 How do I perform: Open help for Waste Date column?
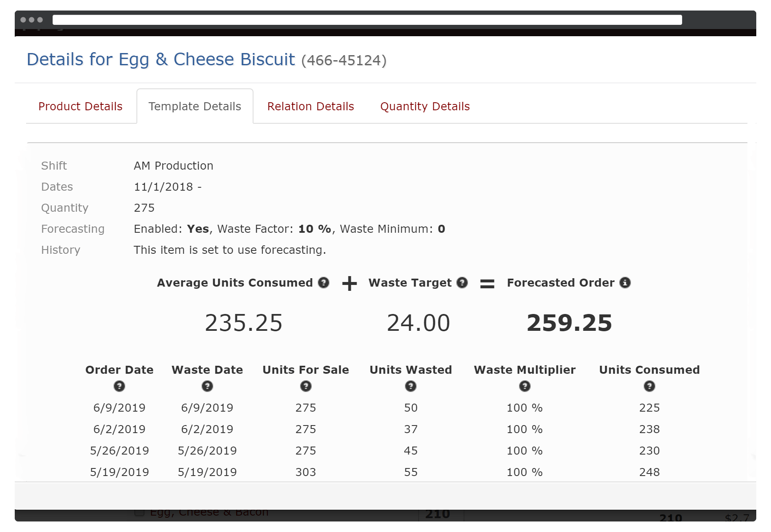tap(207, 386)
